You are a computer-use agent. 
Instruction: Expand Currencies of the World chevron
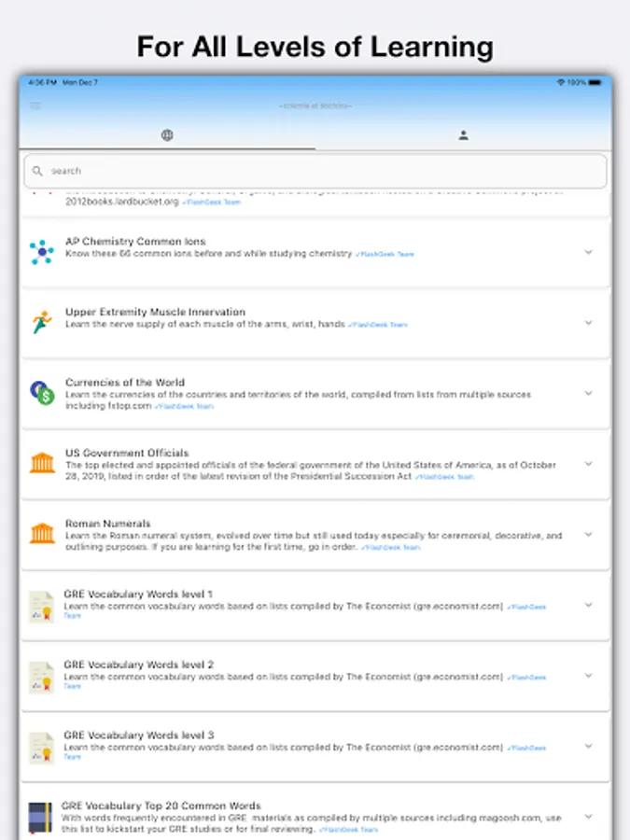(x=588, y=393)
